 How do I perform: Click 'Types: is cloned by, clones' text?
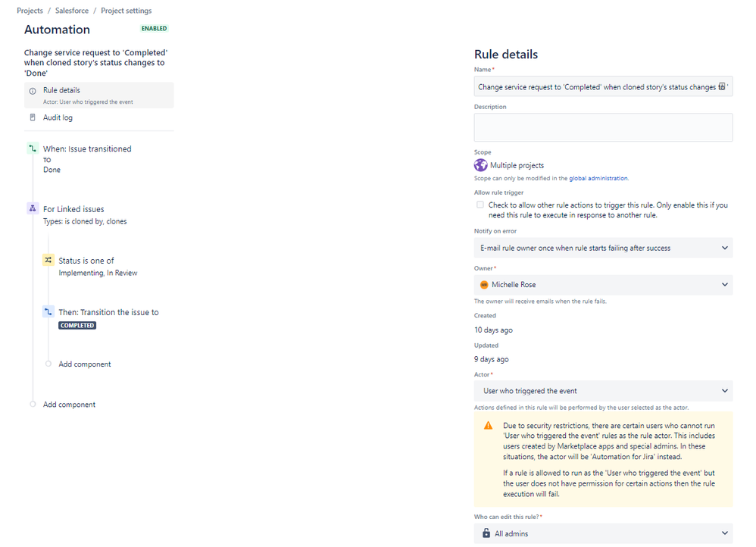coord(85,221)
